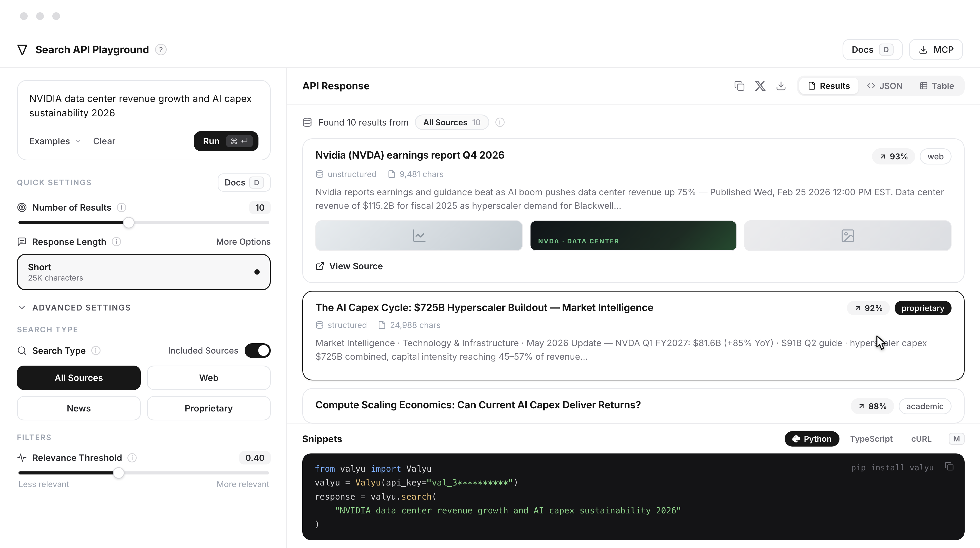The width and height of the screenshot is (980, 548).
Task: Show info next to All Sources count
Action: [500, 122]
